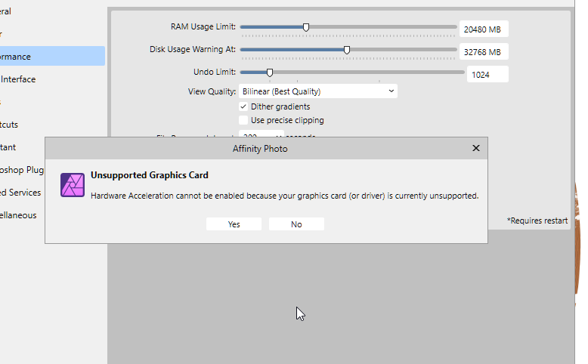588x364 pixels.
Task: Enable Use precise clipping
Action: tap(243, 120)
